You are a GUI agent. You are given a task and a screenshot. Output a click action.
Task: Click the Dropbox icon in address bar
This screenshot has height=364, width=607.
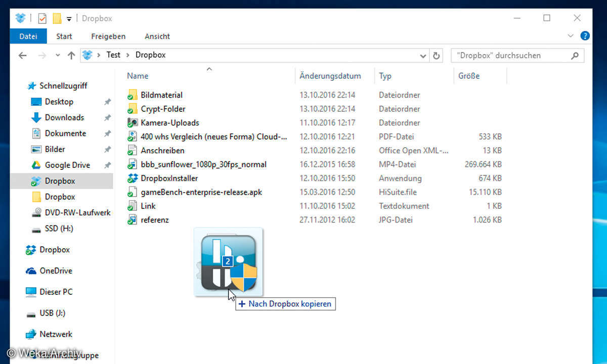pos(88,55)
